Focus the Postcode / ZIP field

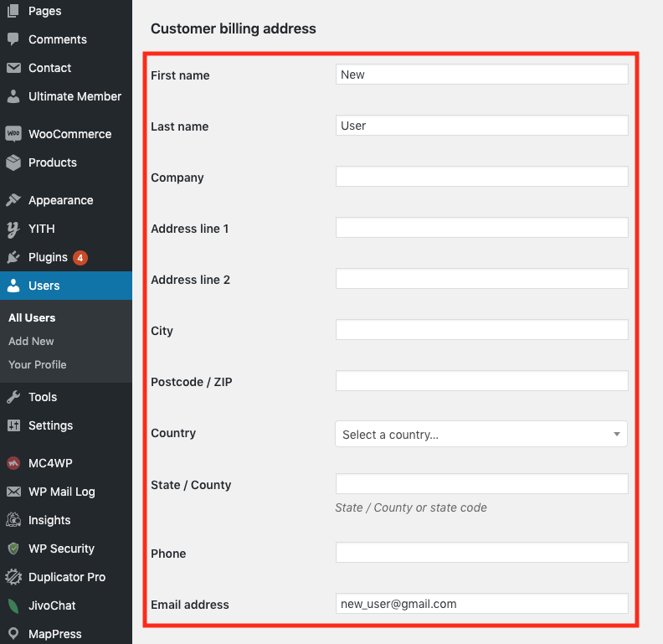[481, 381]
